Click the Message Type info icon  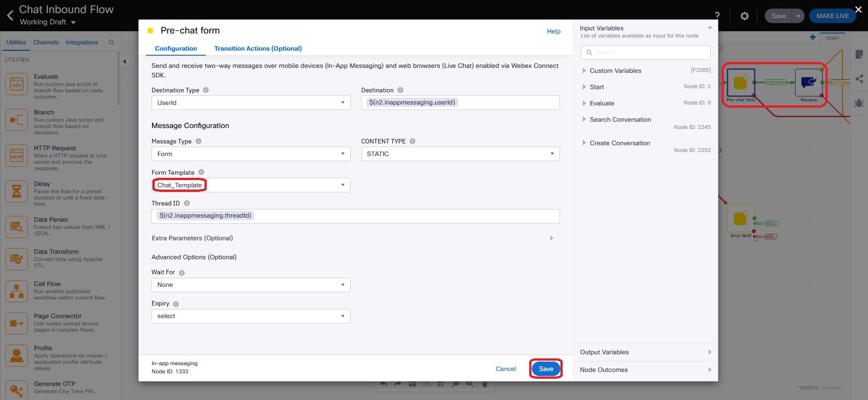pyautogui.click(x=199, y=141)
